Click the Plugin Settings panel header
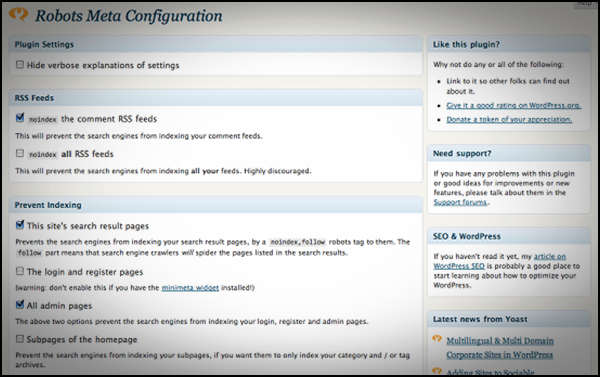Image resolution: width=600 pixels, height=377 pixels. [x=215, y=44]
